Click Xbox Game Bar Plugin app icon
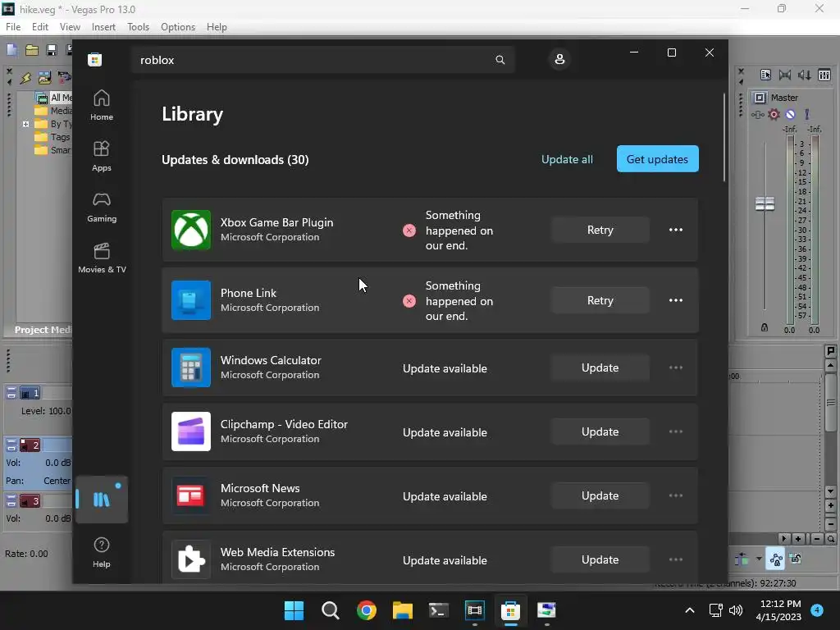840x630 pixels. pyautogui.click(x=190, y=230)
